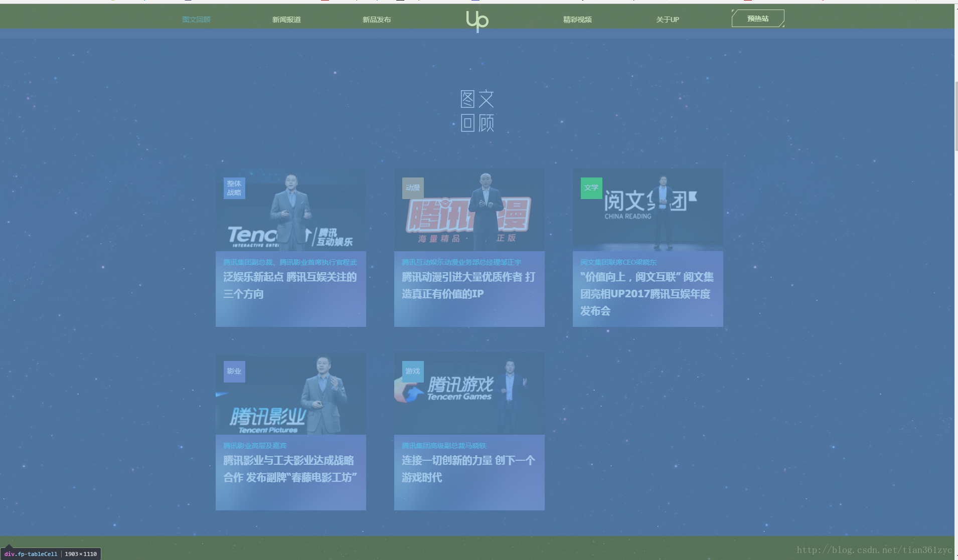Screen dimensions: 958x560
Task: Open the 腾讯影业 Tencent Pictures thumbnail
Action: pyautogui.click(x=291, y=393)
